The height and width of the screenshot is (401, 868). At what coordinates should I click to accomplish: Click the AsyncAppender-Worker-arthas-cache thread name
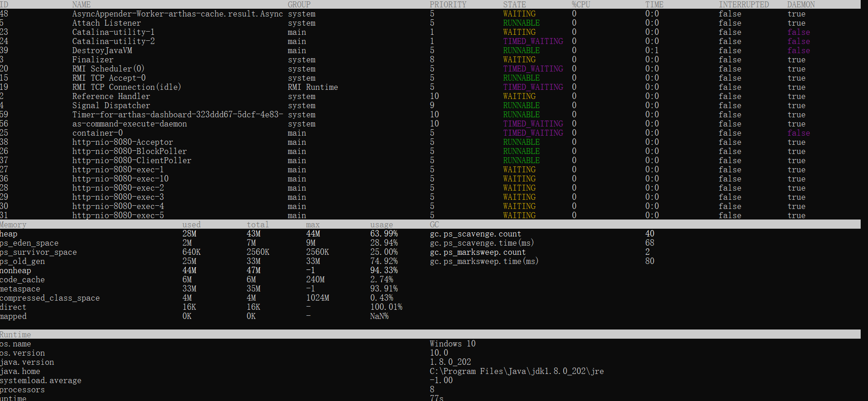(177, 14)
